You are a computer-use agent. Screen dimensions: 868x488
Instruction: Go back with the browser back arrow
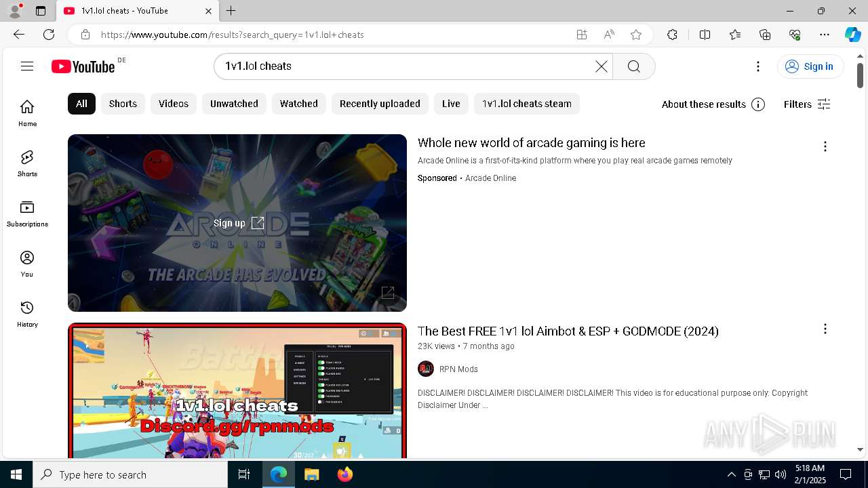(x=19, y=35)
